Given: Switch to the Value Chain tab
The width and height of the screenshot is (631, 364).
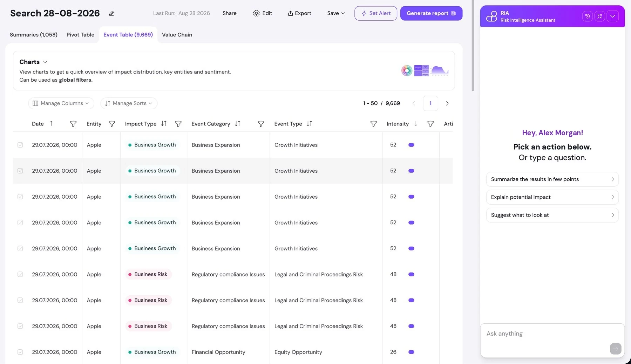Looking at the screenshot, I should point(177,35).
